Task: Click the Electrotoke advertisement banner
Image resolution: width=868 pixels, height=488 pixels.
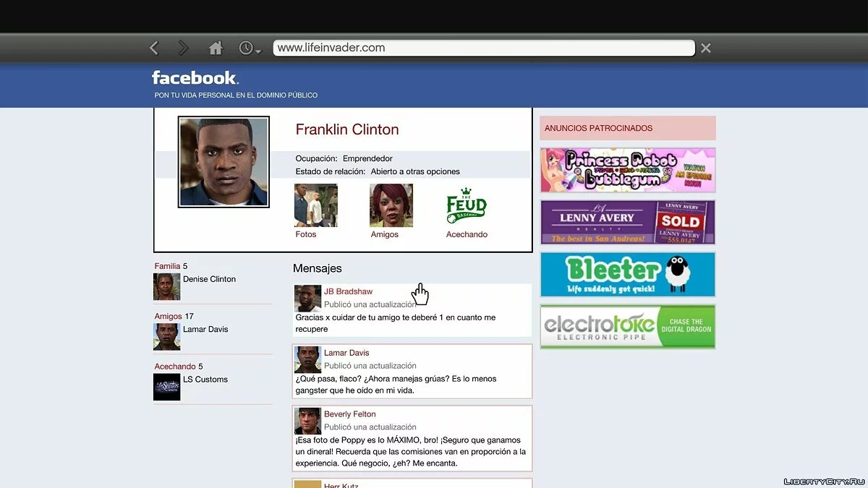Action: coord(627,327)
